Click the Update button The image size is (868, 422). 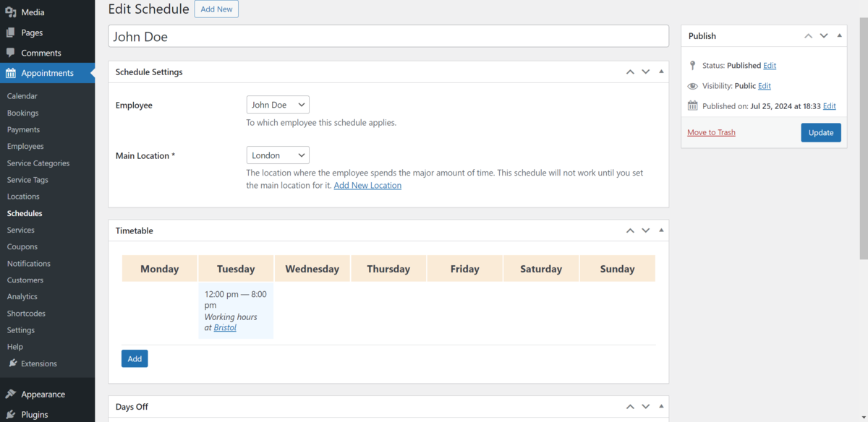point(821,132)
